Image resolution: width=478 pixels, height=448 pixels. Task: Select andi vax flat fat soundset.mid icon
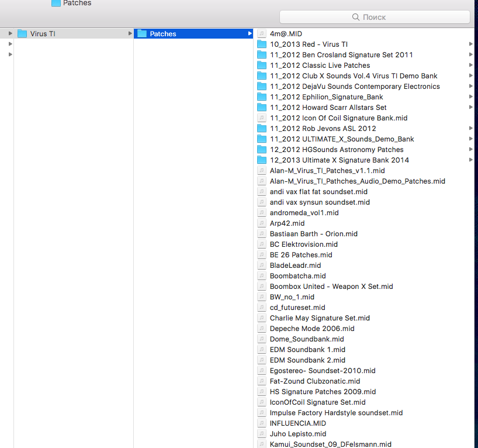click(262, 192)
